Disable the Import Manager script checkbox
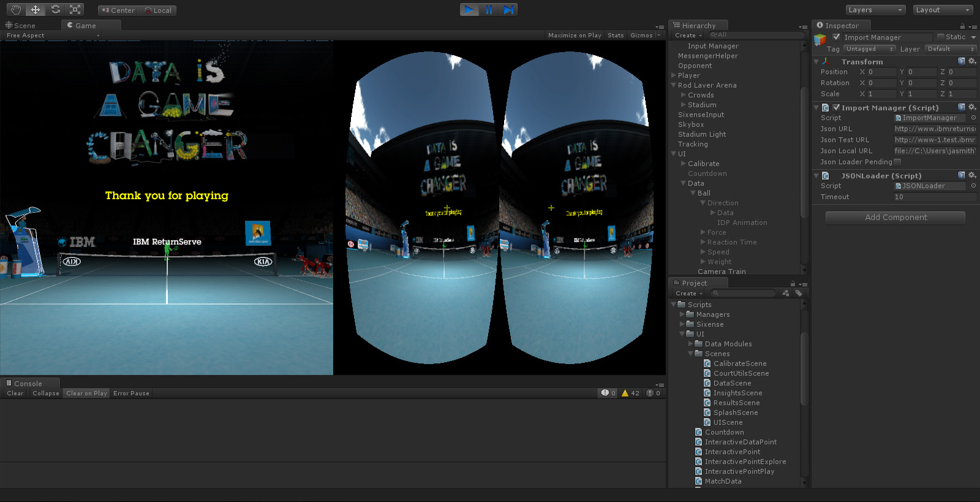This screenshot has width=980, height=502. pyautogui.click(x=836, y=107)
